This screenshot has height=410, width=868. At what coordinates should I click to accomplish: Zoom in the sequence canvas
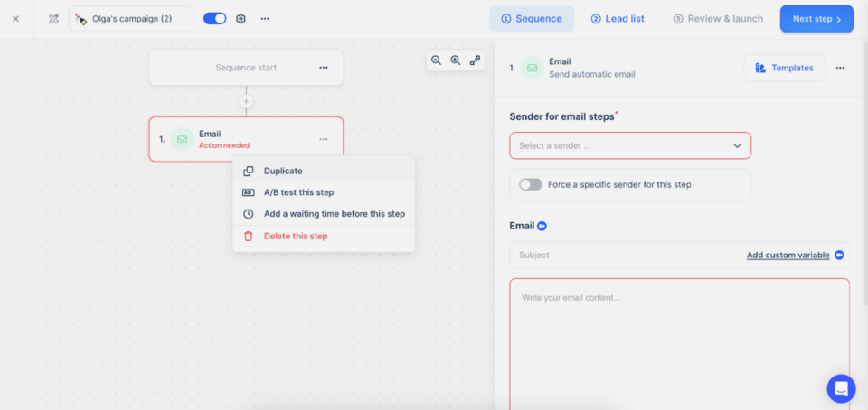pos(456,61)
